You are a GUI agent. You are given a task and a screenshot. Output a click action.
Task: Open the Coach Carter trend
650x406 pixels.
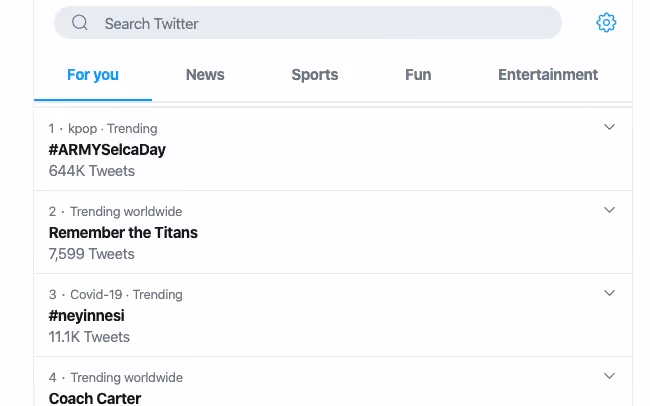(x=95, y=398)
